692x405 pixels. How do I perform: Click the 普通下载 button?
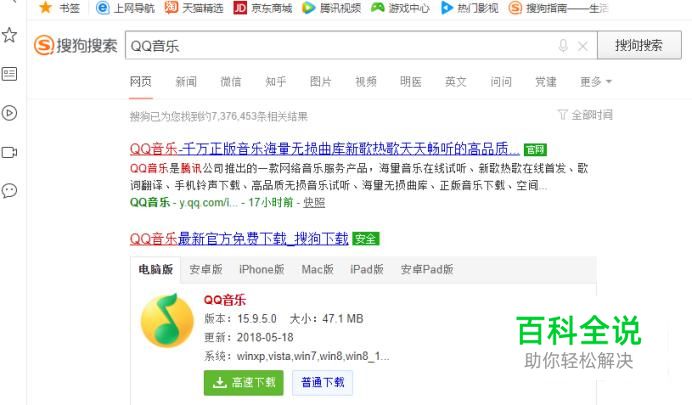point(322,382)
